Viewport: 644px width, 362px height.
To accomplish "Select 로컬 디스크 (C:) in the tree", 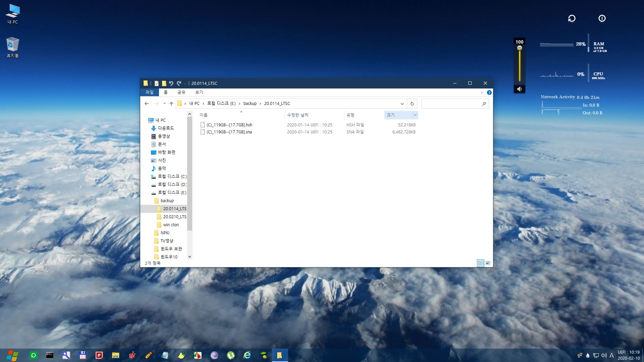I will tap(172, 176).
